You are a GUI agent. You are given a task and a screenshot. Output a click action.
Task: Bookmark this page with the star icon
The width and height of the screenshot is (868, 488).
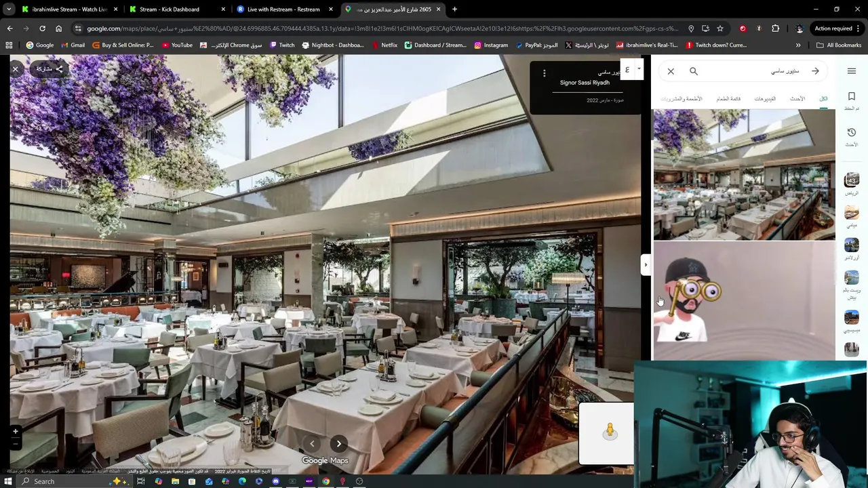[x=720, y=28]
